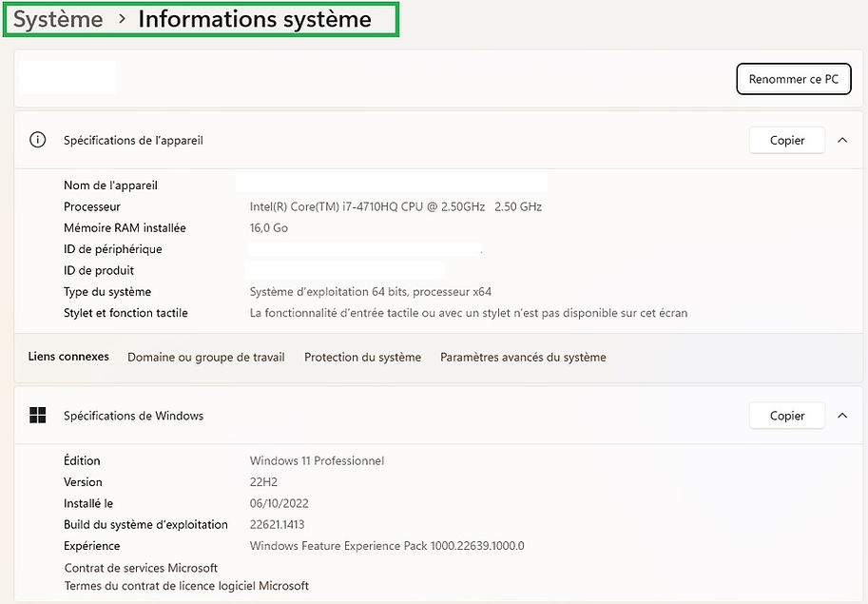Select the ID de périphérique label
Screen dimensions: 868x604
[113, 249]
